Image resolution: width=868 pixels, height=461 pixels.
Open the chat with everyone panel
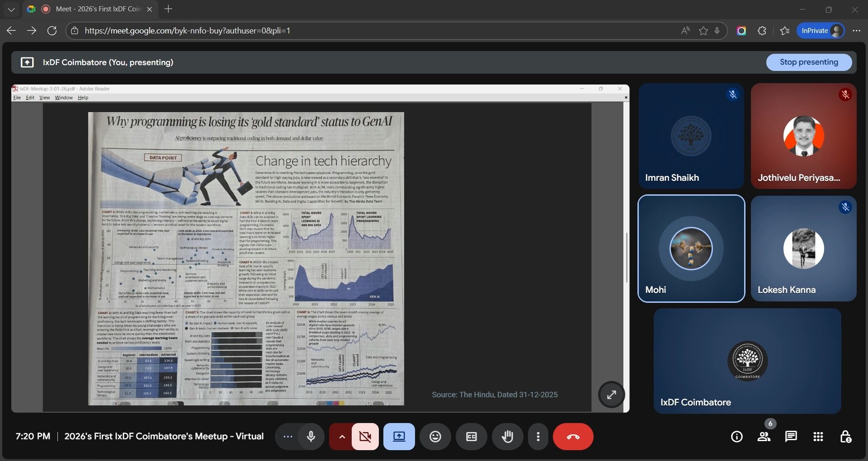[x=791, y=437]
